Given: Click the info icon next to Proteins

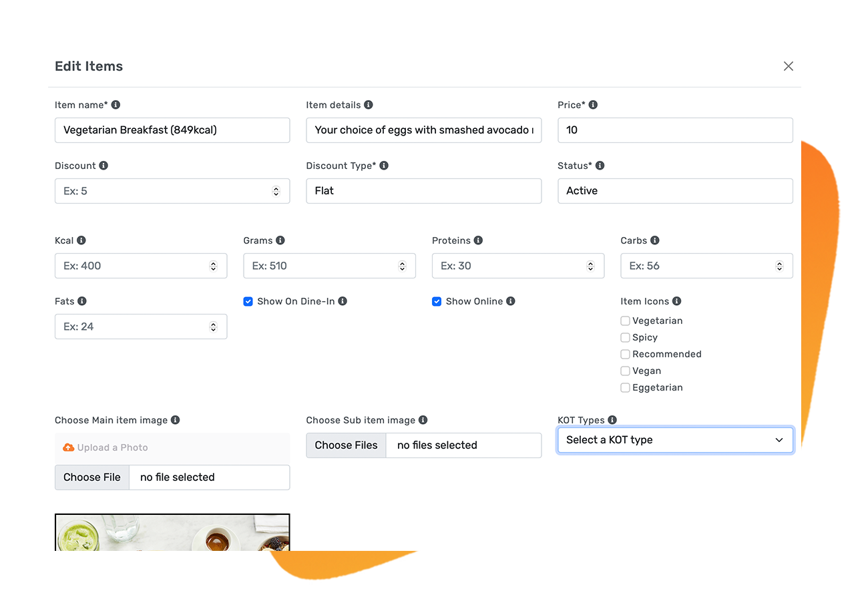Looking at the screenshot, I should tap(478, 240).
